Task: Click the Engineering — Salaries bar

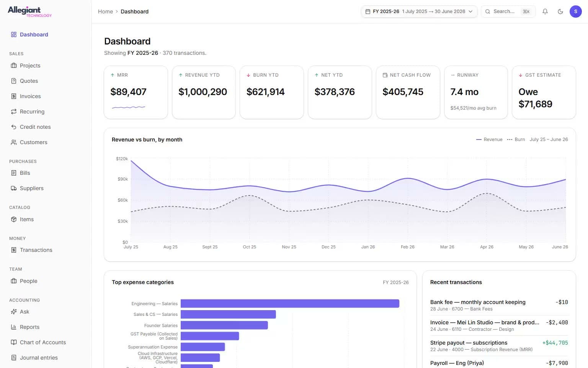Action: pyautogui.click(x=290, y=304)
